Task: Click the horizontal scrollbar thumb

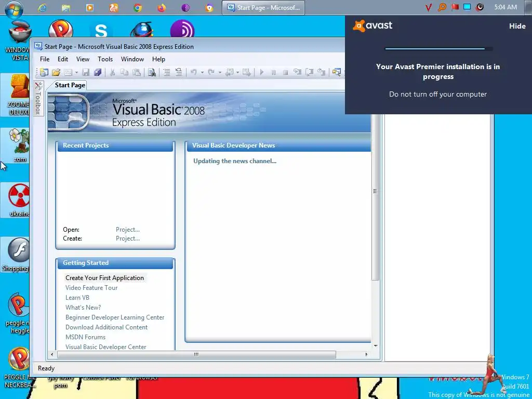Action: click(x=196, y=354)
